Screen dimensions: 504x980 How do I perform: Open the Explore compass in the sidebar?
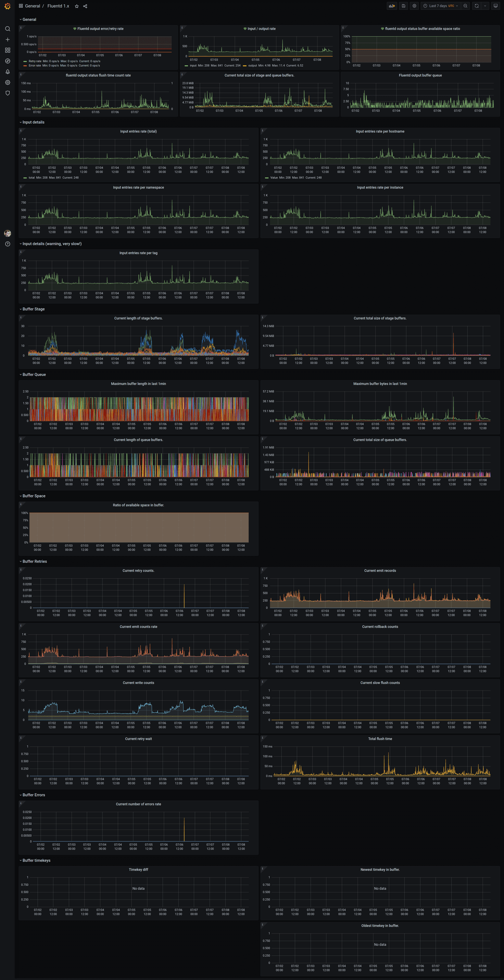click(8, 61)
